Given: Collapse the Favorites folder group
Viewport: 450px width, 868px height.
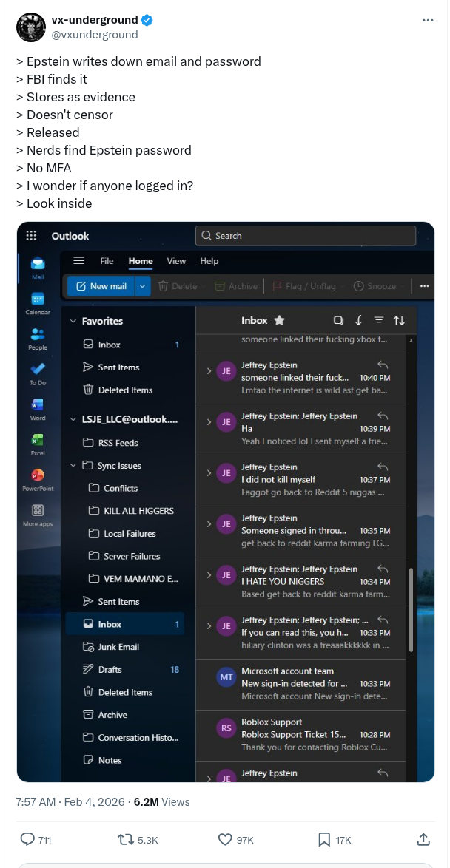Looking at the screenshot, I should [73, 322].
